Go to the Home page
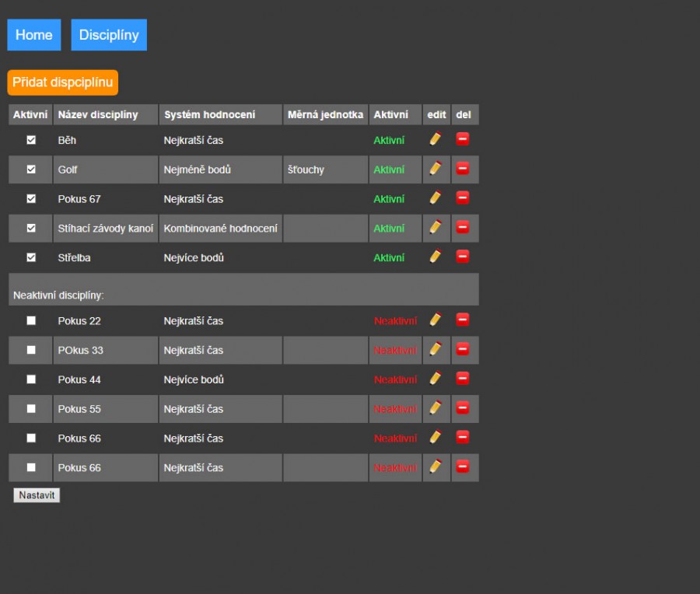 pos(34,35)
